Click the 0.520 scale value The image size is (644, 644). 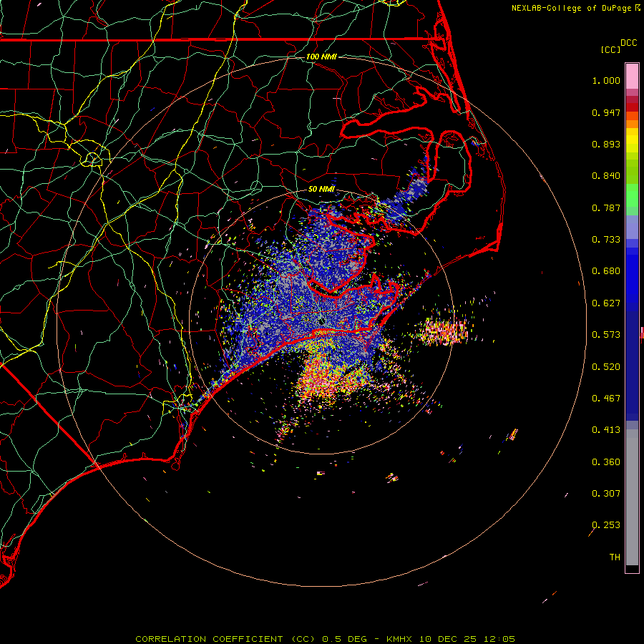606,367
